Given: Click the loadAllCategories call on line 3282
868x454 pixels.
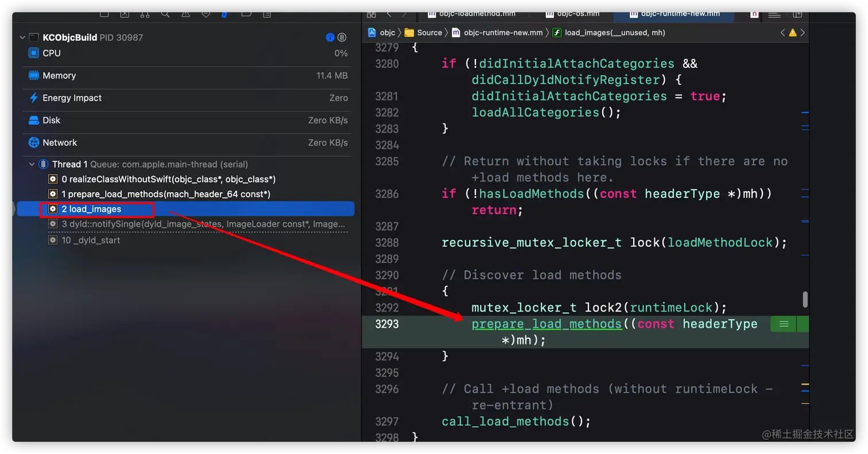Looking at the screenshot, I should pyautogui.click(x=536, y=112).
